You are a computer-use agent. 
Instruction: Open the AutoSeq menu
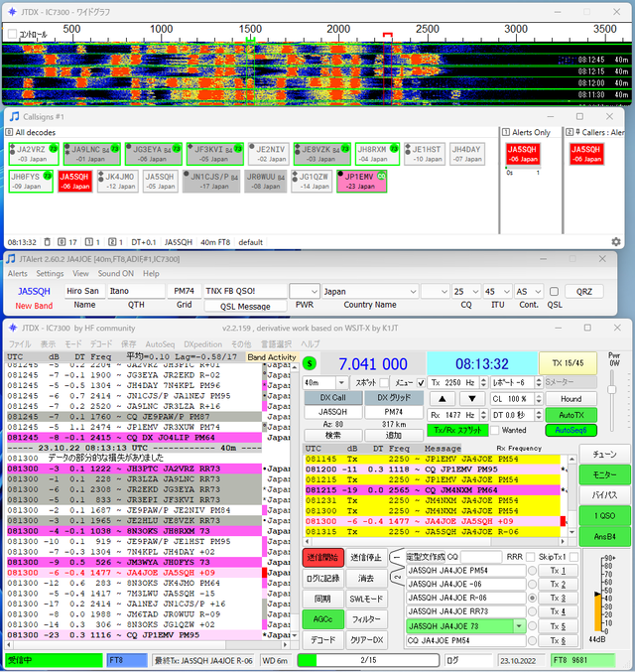point(160,344)
